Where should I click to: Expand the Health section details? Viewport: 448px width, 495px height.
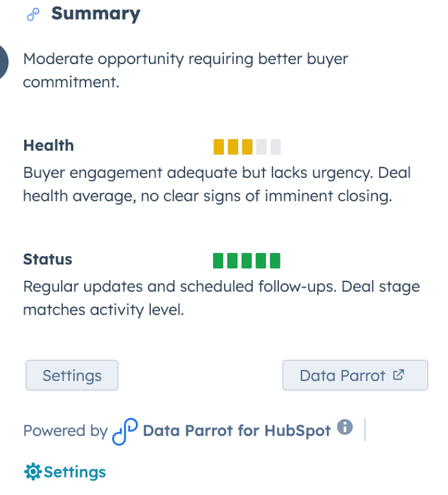point(48,145)
